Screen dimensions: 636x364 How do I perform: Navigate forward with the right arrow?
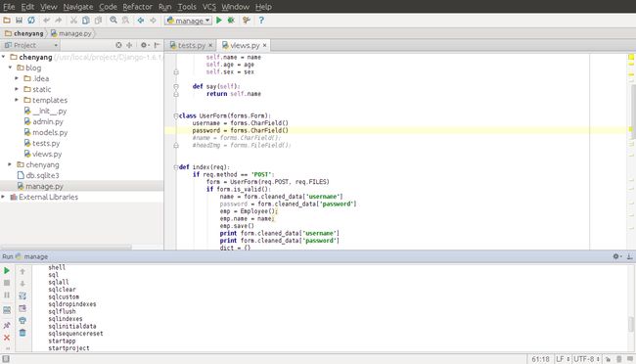[153, 21]
